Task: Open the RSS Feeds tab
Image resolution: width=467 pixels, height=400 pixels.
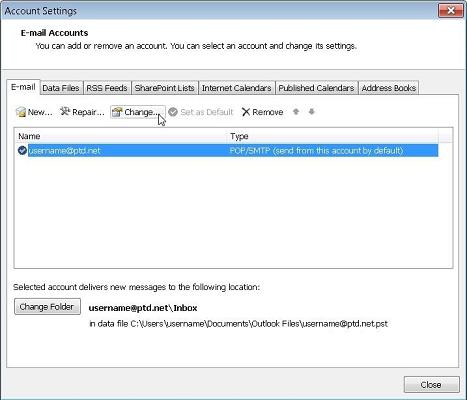Action: pos(107,88)
